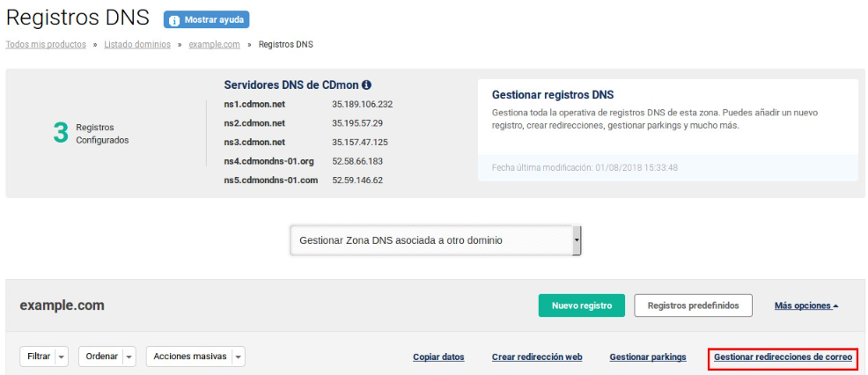Click Gestionar redirecciones de correo link
This screenshot has height=375, width=868.
click(783, 357)
